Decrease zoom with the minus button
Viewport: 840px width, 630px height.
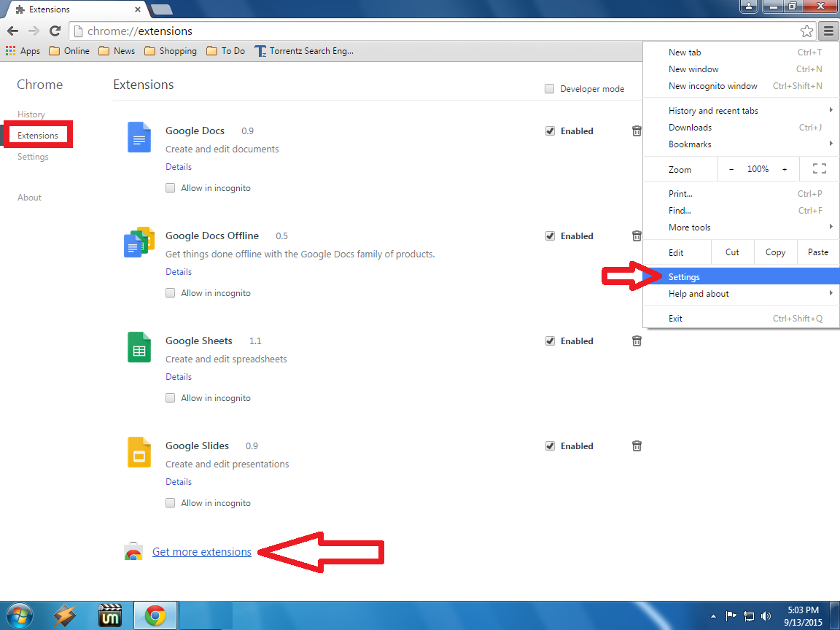tap(731, 168)
